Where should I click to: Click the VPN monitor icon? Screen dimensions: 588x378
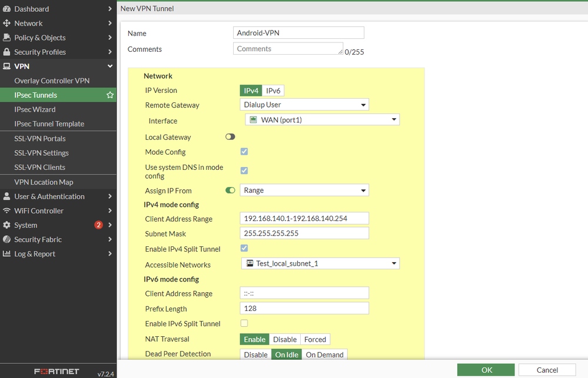point(6,66)
